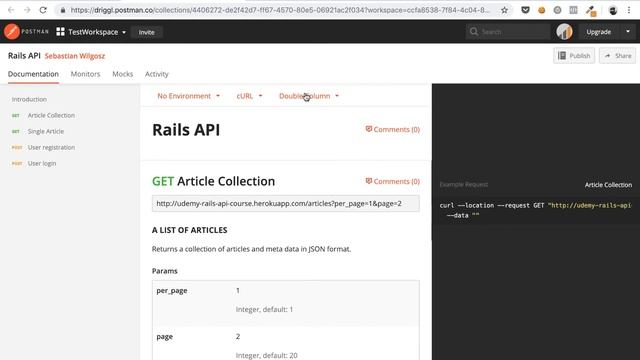Viewport: 640px width, 360px height.
Task: Click the Share arrow icon
Action: pyautogui.click(x=607, y=56)
